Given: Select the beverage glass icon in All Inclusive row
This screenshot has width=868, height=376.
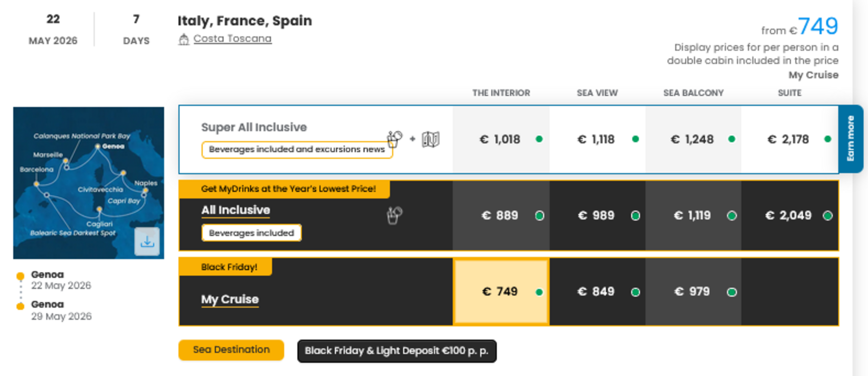Looking at the screenshot, I should click(x=394, y=214).
